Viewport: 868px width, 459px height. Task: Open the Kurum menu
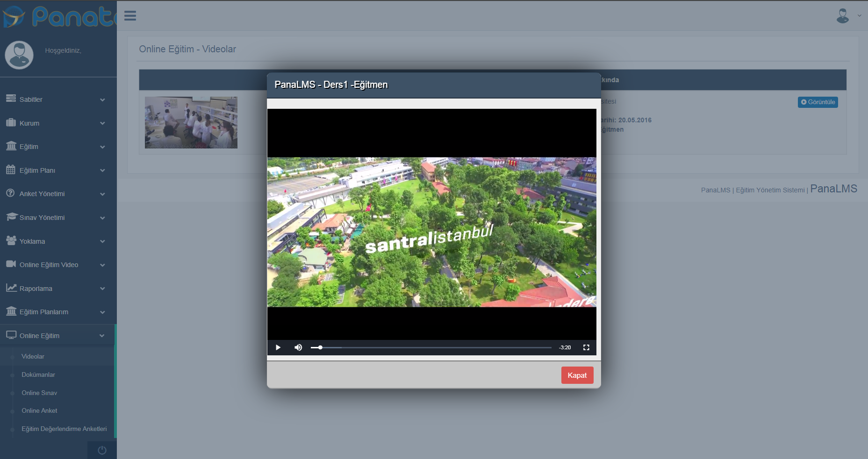[29, 123]
